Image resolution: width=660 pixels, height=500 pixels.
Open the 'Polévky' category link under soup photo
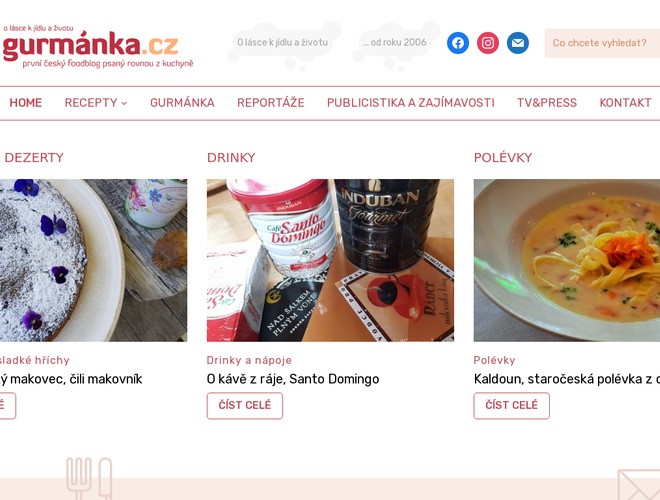[x=495, y=360]
